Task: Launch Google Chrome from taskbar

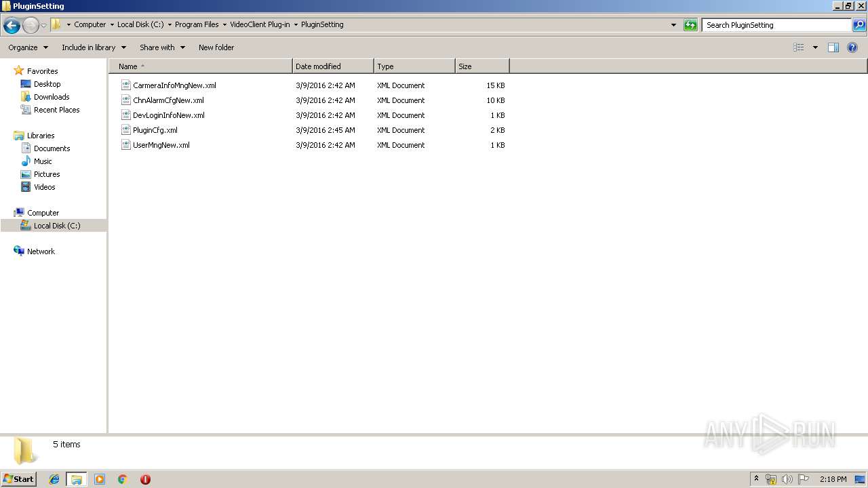Action: (122, 479)
